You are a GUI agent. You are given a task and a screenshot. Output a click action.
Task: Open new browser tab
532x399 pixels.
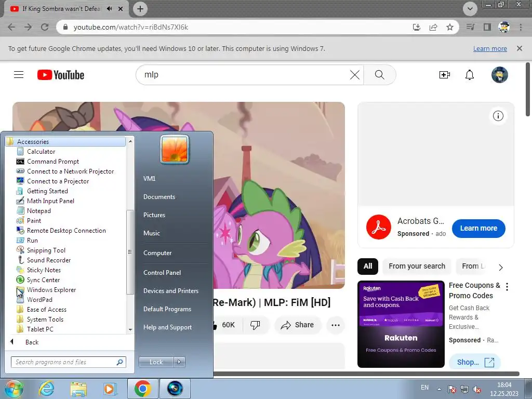140,9
